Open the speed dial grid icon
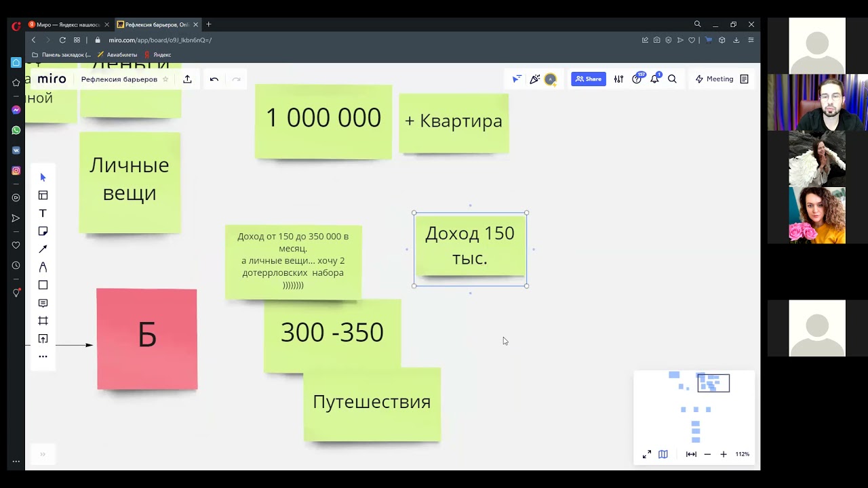Screen dimensions: 868x488 (77, 40)
